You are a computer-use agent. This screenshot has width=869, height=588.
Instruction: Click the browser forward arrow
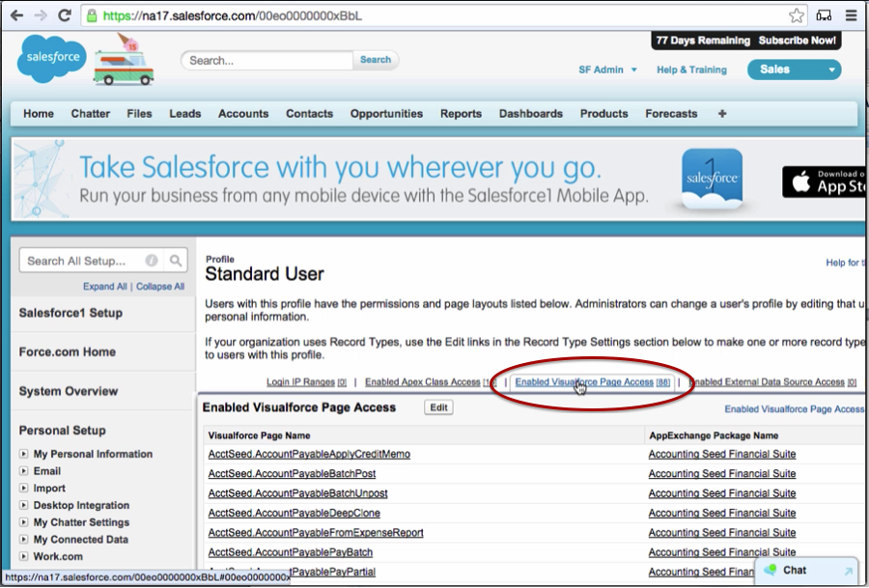41,14
